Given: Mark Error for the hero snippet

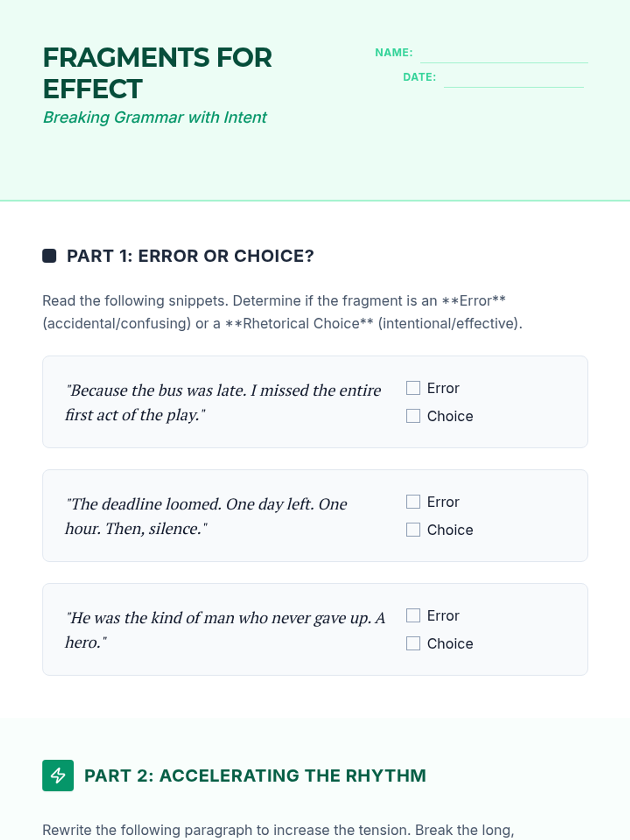Looking at the screenshot, I should tap(413, 615).
